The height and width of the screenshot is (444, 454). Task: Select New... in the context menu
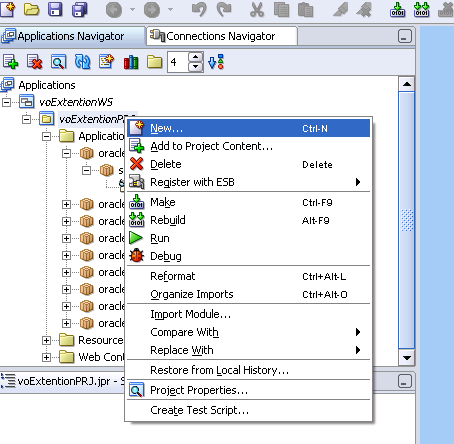pos(249,128)
